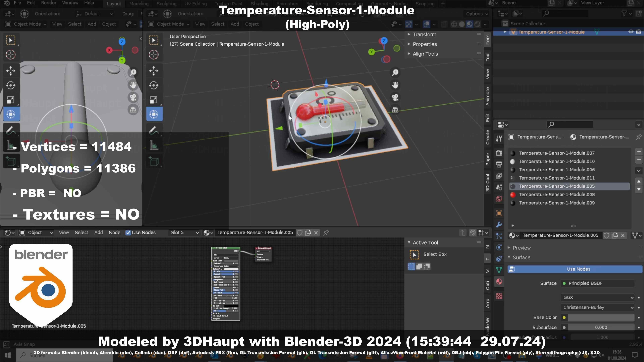
Task: Expand Temperature-Sensor-1-Module in outliner tree
Action: 505,32
